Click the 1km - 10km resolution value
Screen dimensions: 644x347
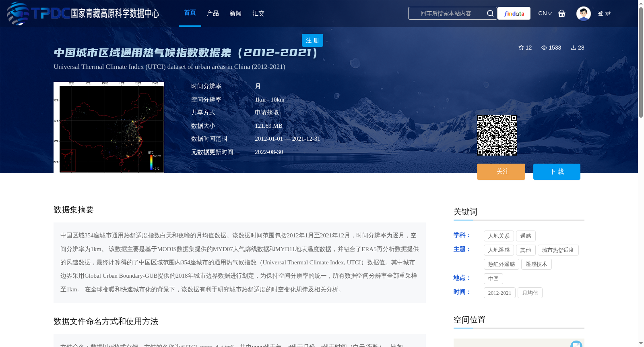point(270,100)
